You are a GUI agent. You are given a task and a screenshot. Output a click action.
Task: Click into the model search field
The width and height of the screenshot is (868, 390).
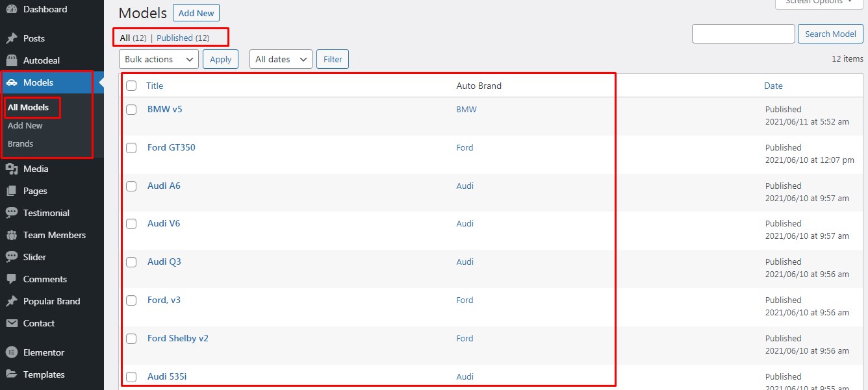[x=743, y=34]
